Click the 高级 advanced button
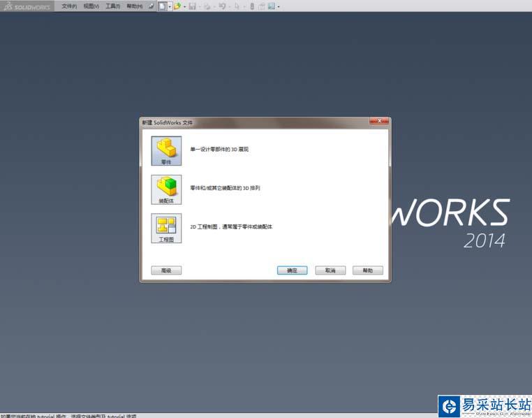 click(166, 271)
